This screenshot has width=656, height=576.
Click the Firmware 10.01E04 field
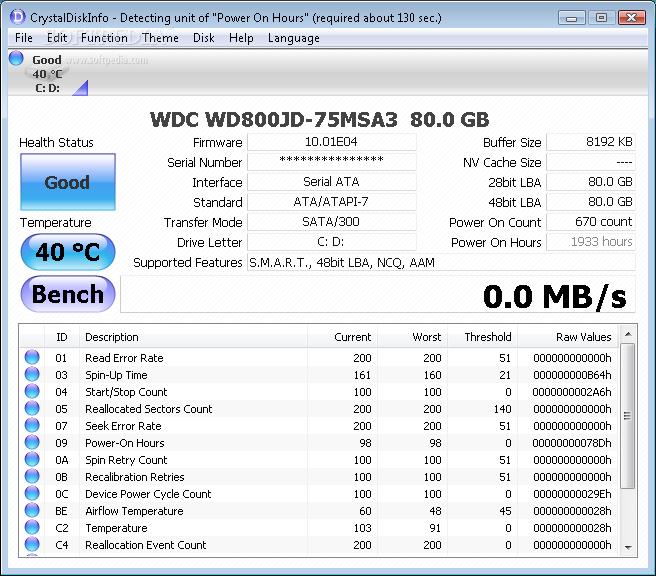pyautogui.click(x=332, y=142)
